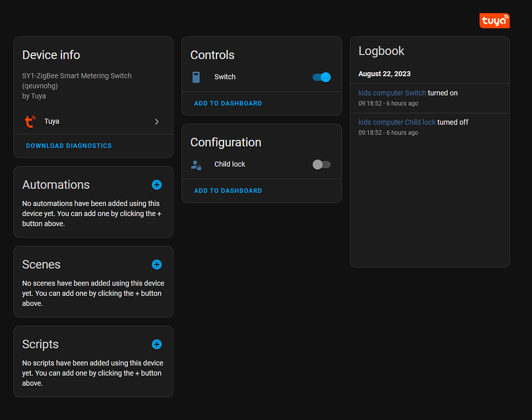Click Add to Dashboard under Controls
532x420 pixels.
point(228,103)
